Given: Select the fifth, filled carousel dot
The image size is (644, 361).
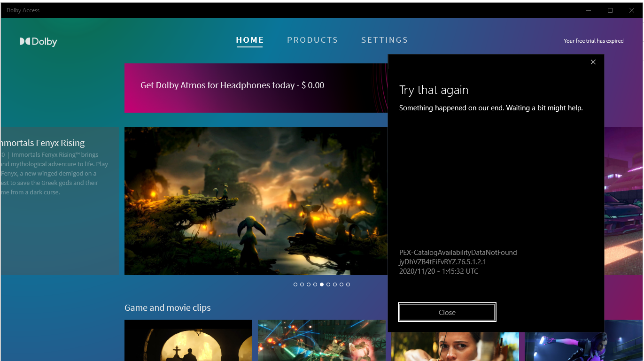Looking at the screenshot, I should [322, 284].
